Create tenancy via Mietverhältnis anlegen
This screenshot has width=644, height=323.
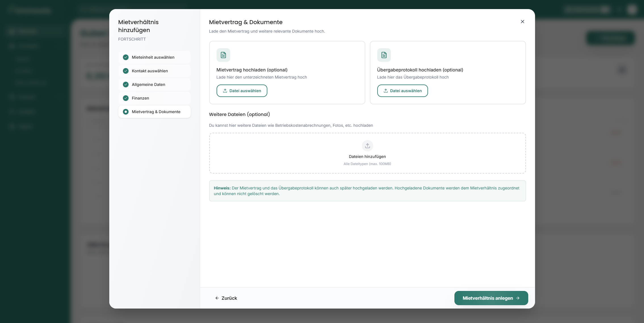coord(491,298)
